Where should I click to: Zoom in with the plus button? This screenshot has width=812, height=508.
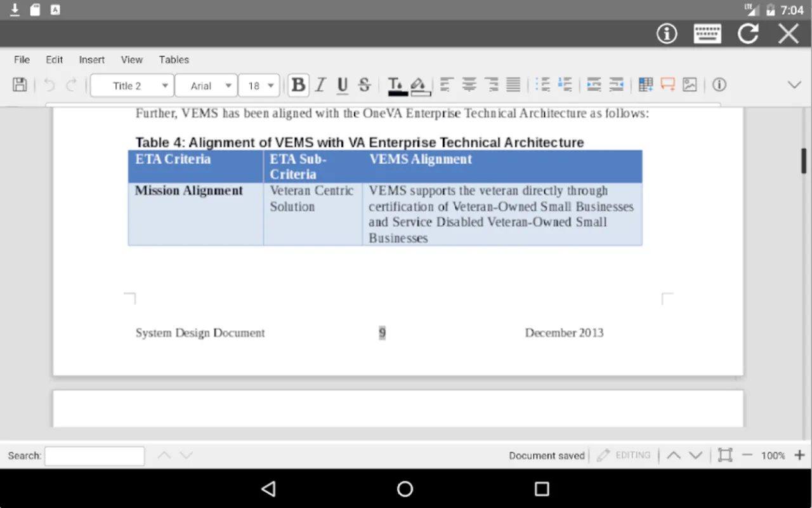[x=799, y=455]
